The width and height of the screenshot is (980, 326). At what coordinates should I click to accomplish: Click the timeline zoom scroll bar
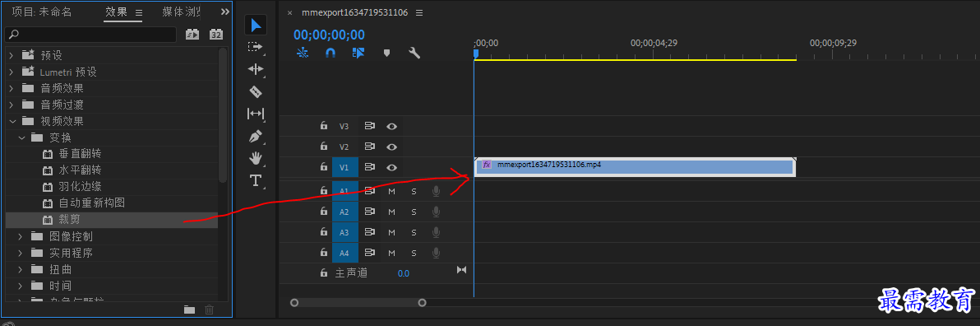(358, 303)
